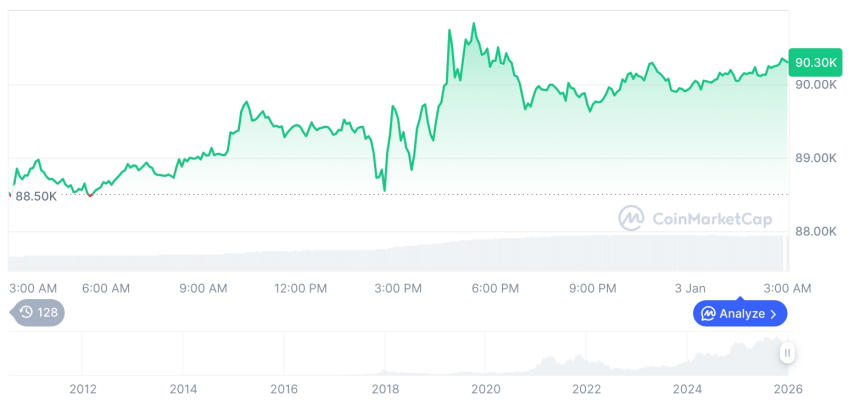Click the 3 Jan date axis label
Viewport: 860px width, 401px height.
point(689,288)
